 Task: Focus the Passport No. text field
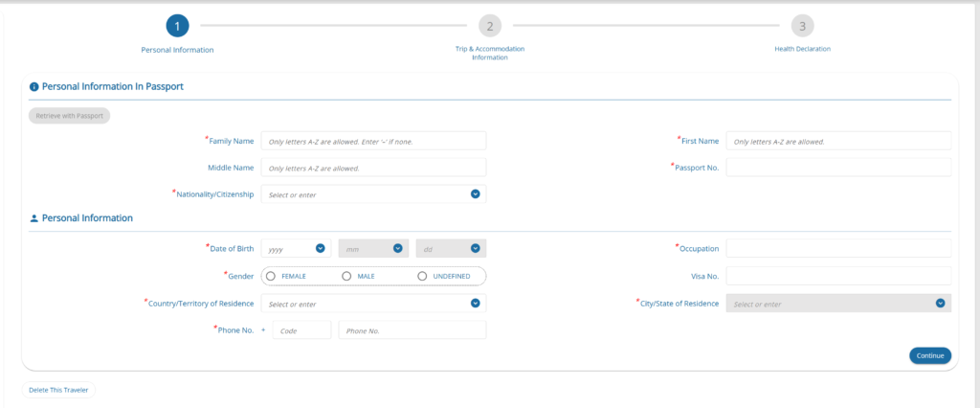[838, 168]
